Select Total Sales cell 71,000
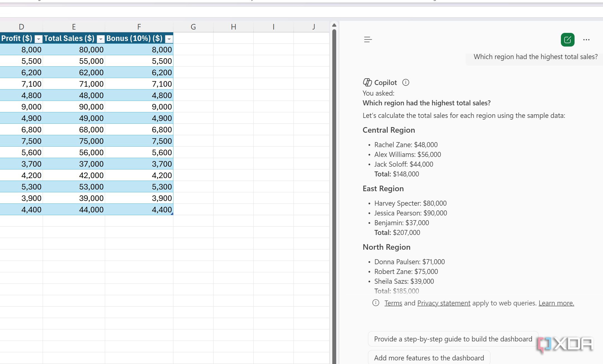The width and height of the screenshot is (603, 364). click(74, 84)
